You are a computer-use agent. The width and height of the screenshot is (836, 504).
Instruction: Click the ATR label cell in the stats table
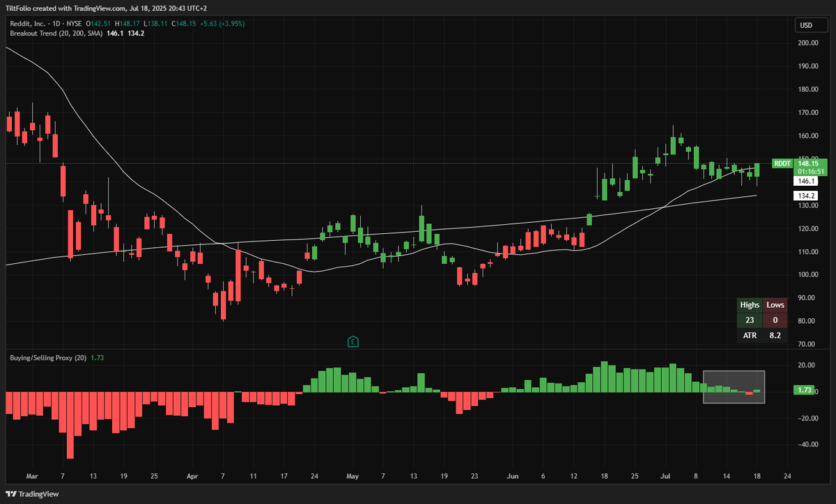coord(750,336)
